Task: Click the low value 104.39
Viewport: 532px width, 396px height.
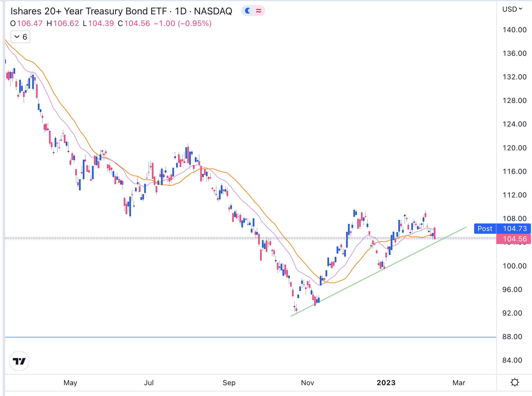Action: [101, 24]
